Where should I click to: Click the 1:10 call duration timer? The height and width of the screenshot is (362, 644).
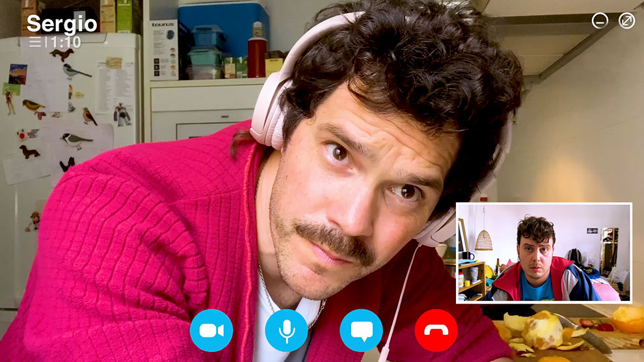[x=66, y=42]
